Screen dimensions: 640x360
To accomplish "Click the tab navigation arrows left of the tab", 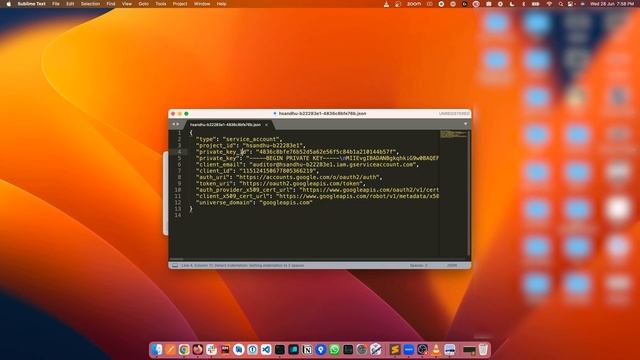I will pyautogui.click(x=176, y=124).
